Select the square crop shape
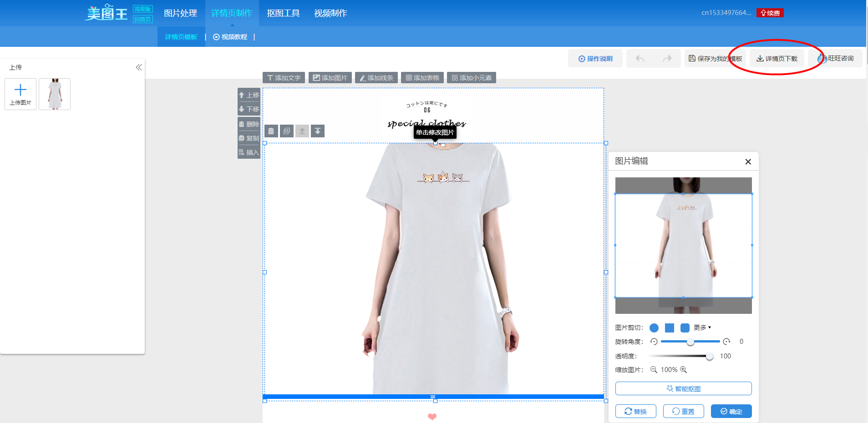This screenshot has height=423, width=868. point(670,328)
